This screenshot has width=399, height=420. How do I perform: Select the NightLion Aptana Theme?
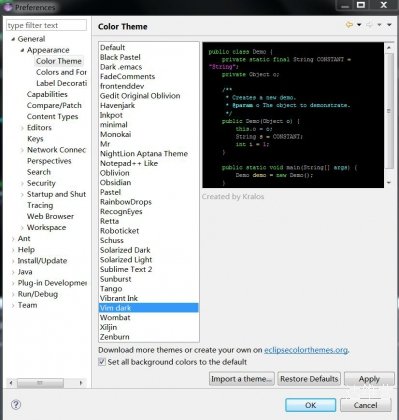(144, 154)
